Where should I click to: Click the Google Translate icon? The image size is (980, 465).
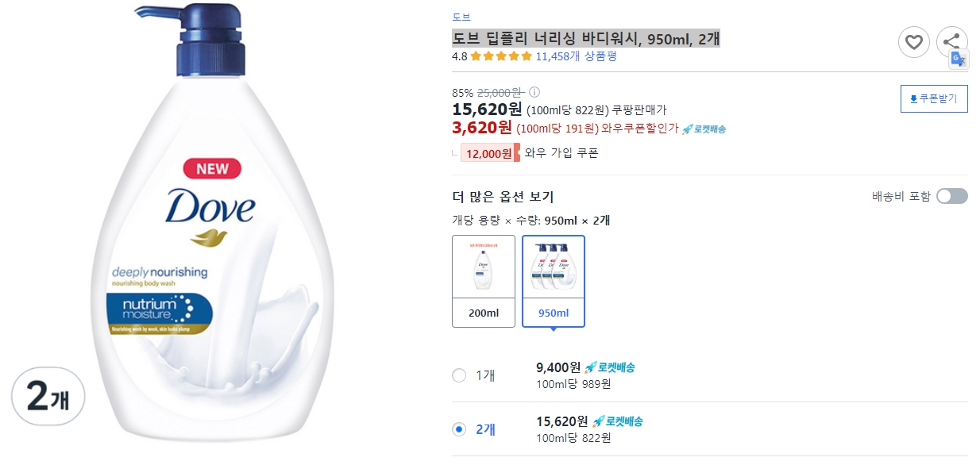(959, 59)
